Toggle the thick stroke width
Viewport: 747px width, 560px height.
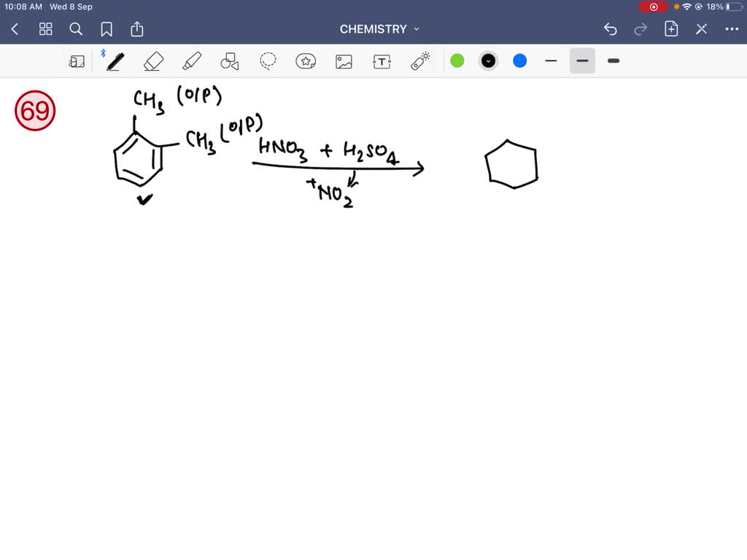[x=613, y=61]
